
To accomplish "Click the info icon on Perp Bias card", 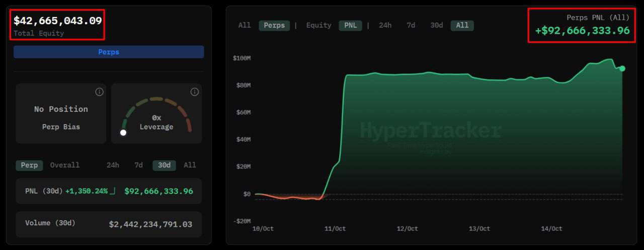I will (x=99, y=92).
